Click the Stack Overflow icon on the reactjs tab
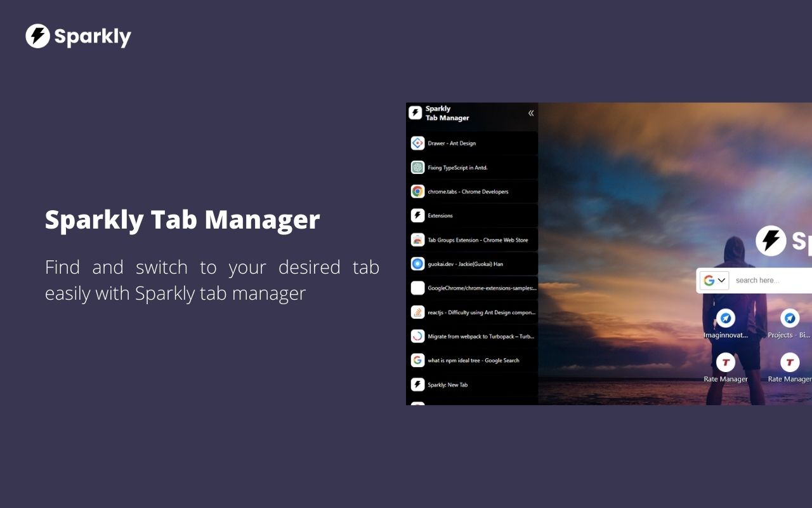Image resolution: width=812 pixels, height=508 pixels. tap(417, 312)
